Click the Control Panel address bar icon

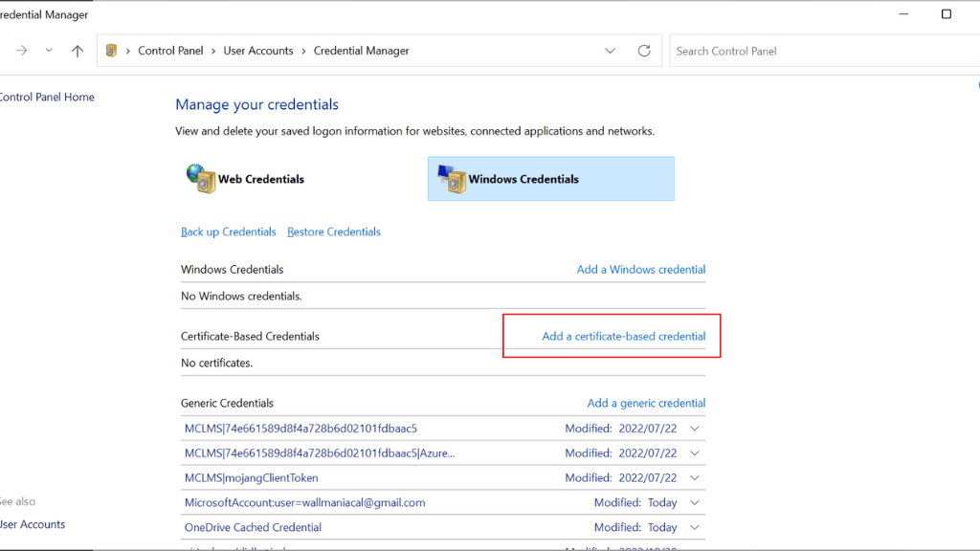(112, 51)
